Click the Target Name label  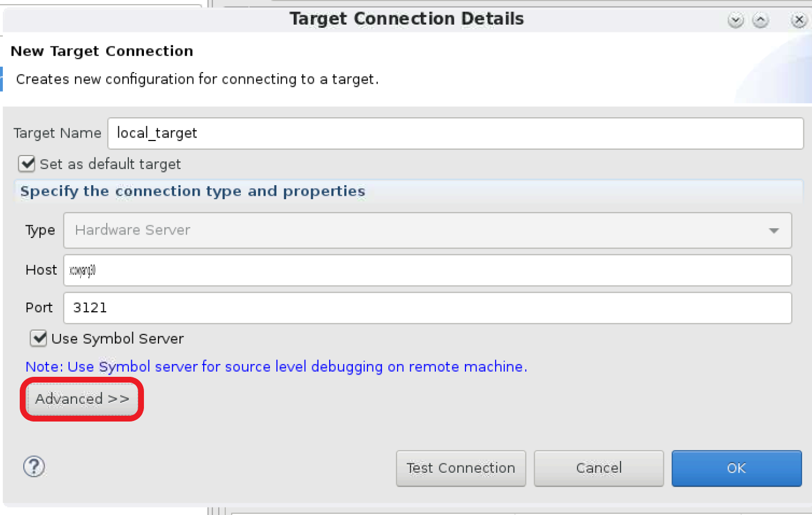(57, 133)
